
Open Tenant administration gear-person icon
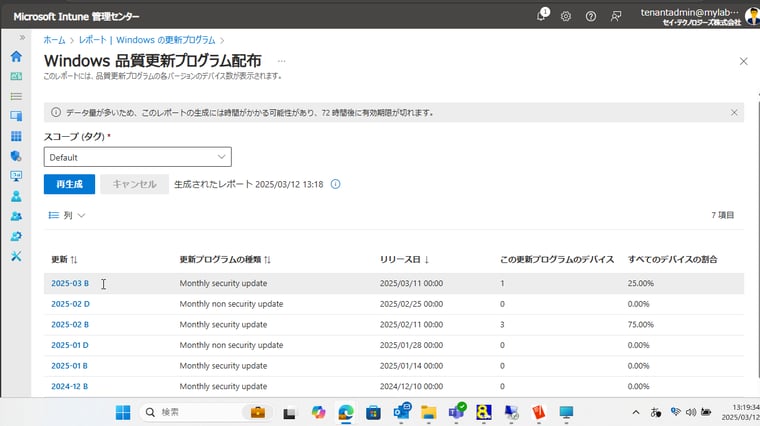point(16,236)
